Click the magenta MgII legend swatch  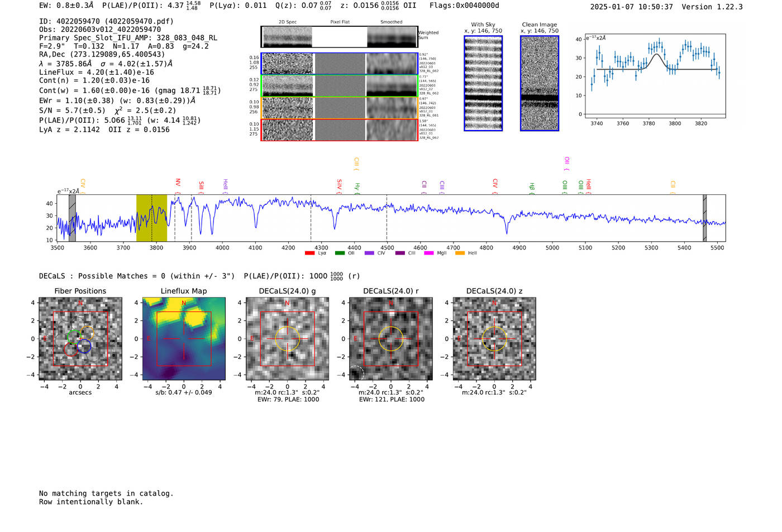pos(429,253)
